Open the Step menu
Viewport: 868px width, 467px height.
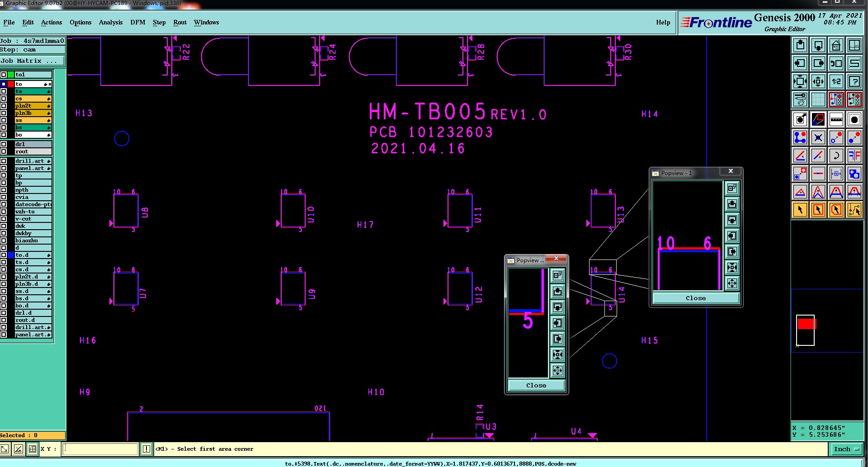tap(159, 22)
